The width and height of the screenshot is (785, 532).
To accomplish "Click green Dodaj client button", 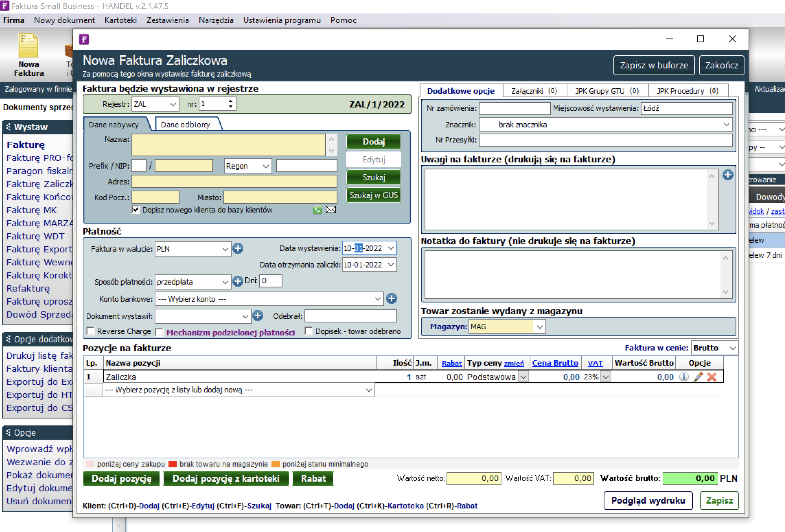I will [374, 142].
